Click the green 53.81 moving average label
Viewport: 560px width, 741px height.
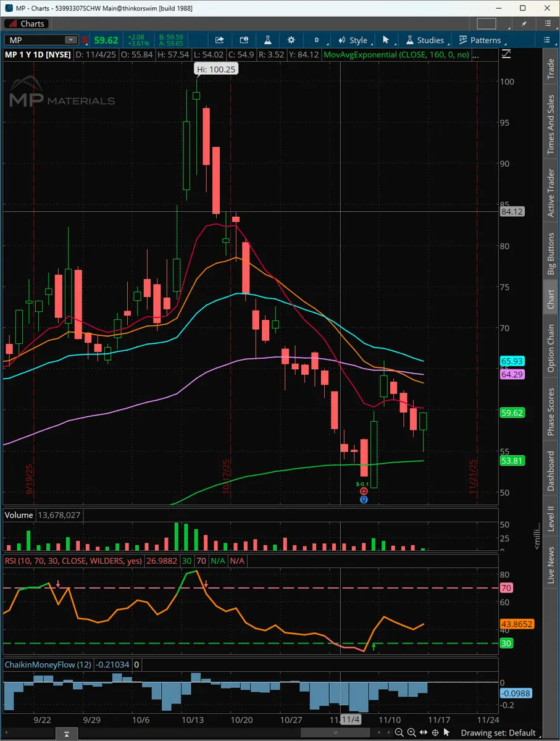512,461
